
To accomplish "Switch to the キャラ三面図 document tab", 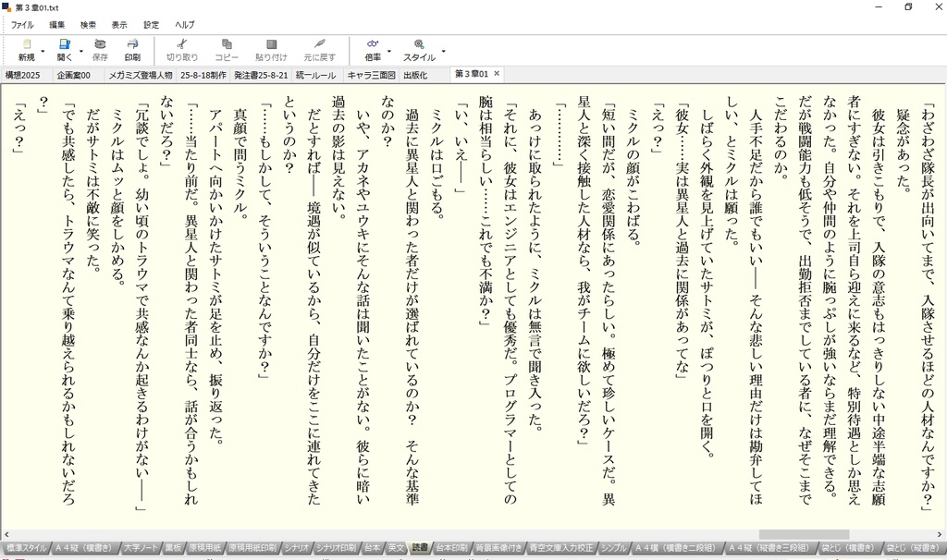I will pos(371,76).
